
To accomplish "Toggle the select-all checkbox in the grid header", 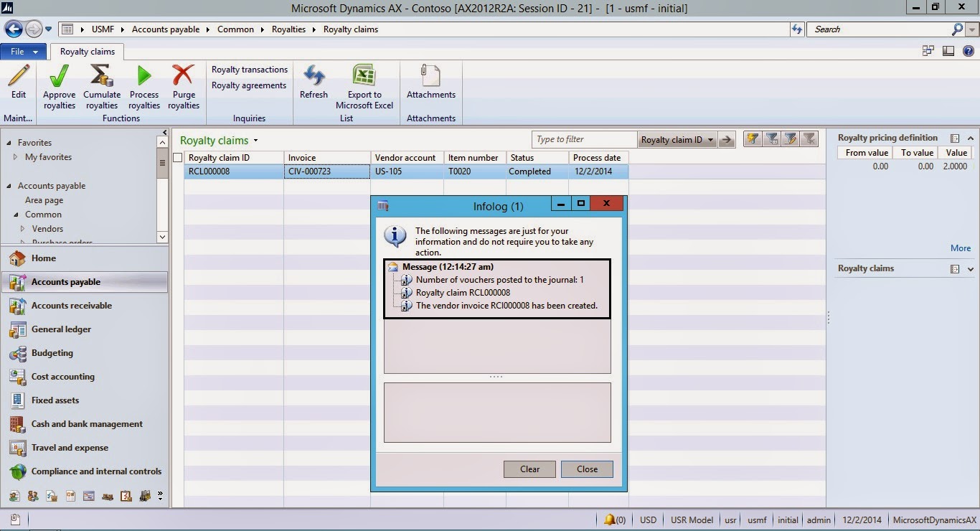I will coord(176,157).
